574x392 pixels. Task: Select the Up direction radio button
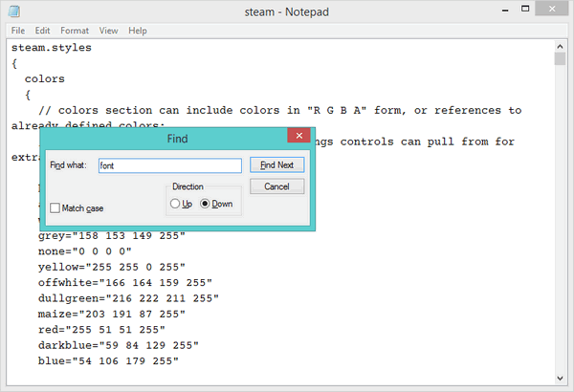175,204
